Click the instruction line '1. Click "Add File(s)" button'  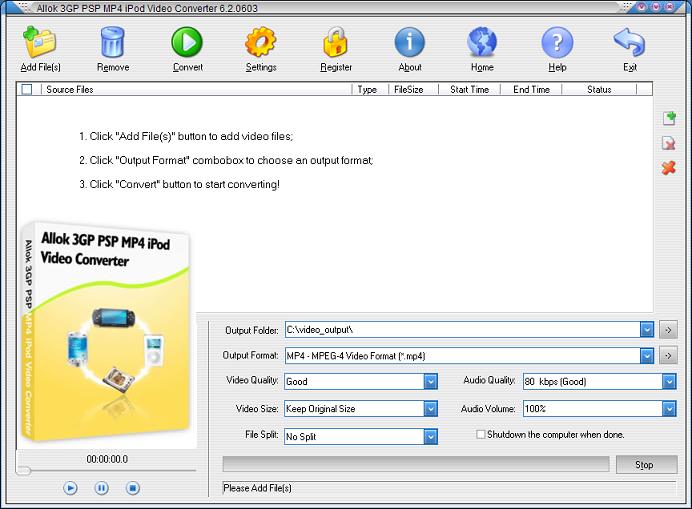(x=186, y=136)
